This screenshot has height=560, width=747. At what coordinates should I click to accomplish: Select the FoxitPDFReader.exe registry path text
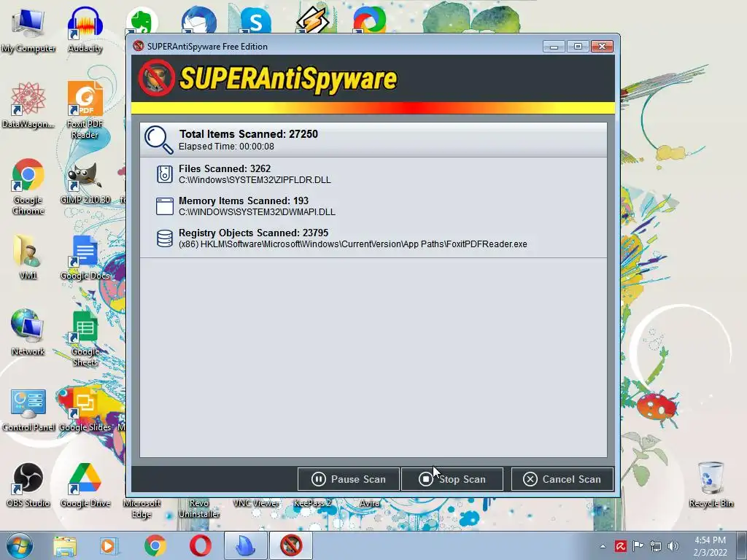353,244
